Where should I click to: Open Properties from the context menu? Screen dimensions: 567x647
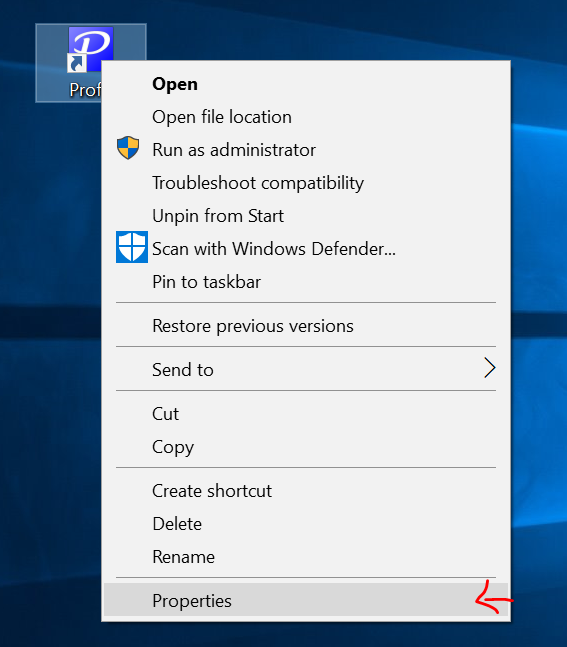point(306,600)
